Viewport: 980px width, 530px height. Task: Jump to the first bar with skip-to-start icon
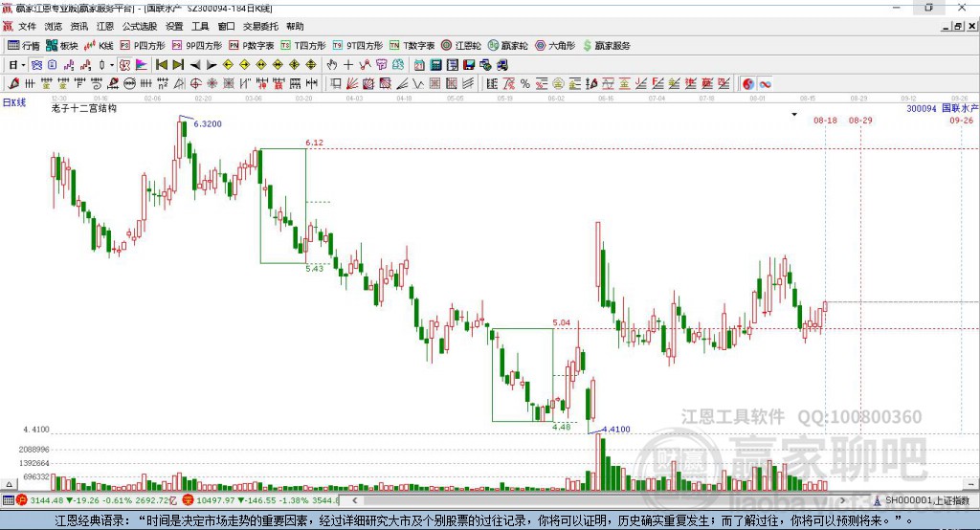point(162,65)
